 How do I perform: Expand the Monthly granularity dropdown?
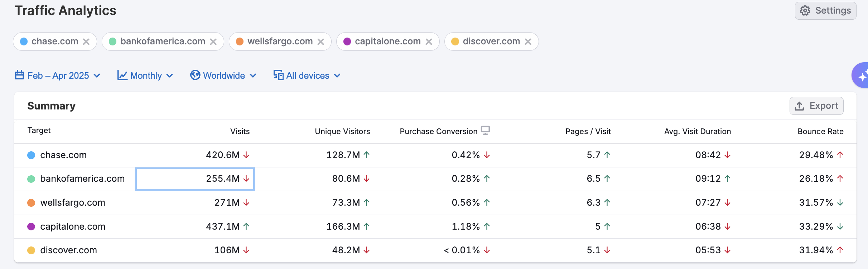(x=145, y=76)
